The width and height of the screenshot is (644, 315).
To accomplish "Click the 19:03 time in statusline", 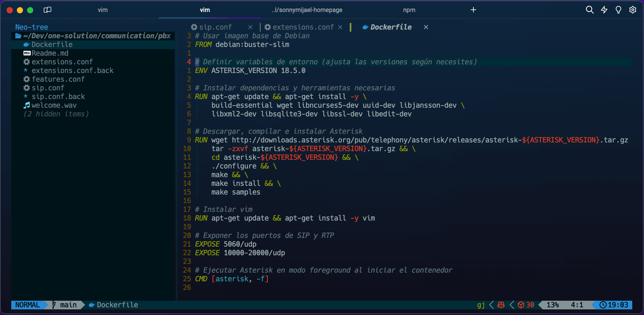I will [x=618, y=305].
